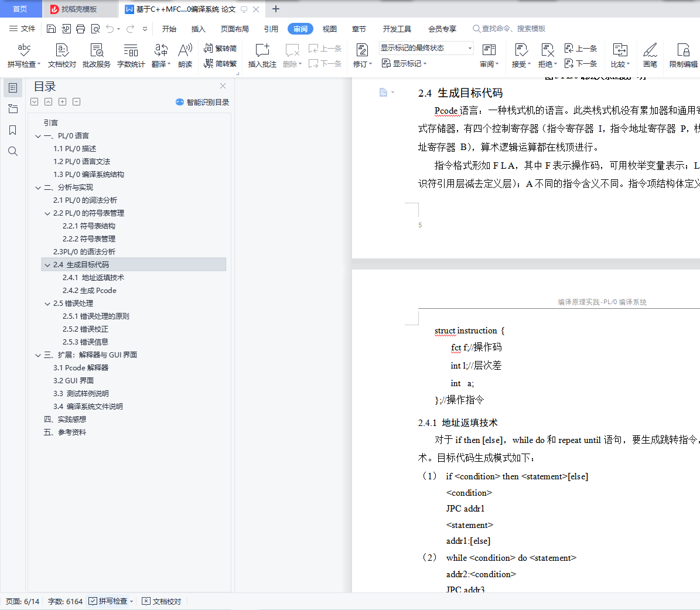The width and height of the screenshot is (700, 610).
Task: Collapse all outline levels minus-box icon
Action: pos(77,102)
